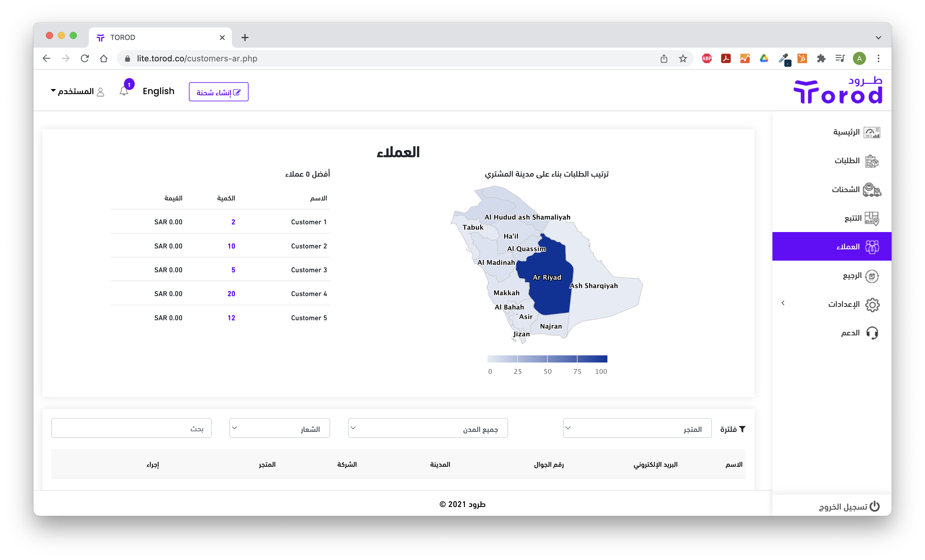Open the Shipments truck icon
The height and width of the screenshot is (560, 925).
pos(872,189)
